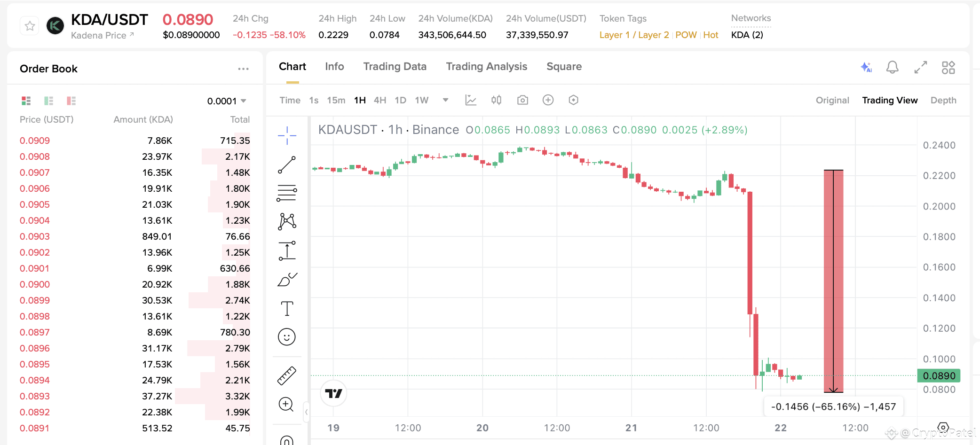This screenshot has height=445, width=980.
Task: Switch chart to 4H timeframe
Action: 380,100
